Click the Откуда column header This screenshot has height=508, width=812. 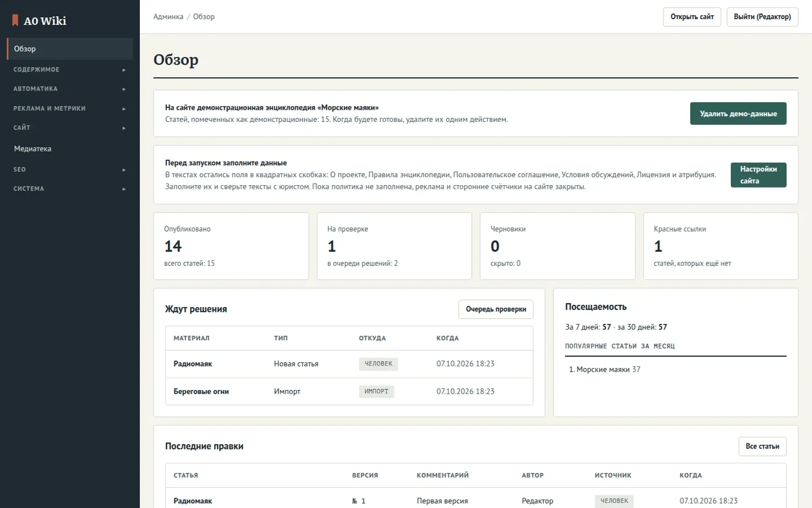(x=372, y=338)
